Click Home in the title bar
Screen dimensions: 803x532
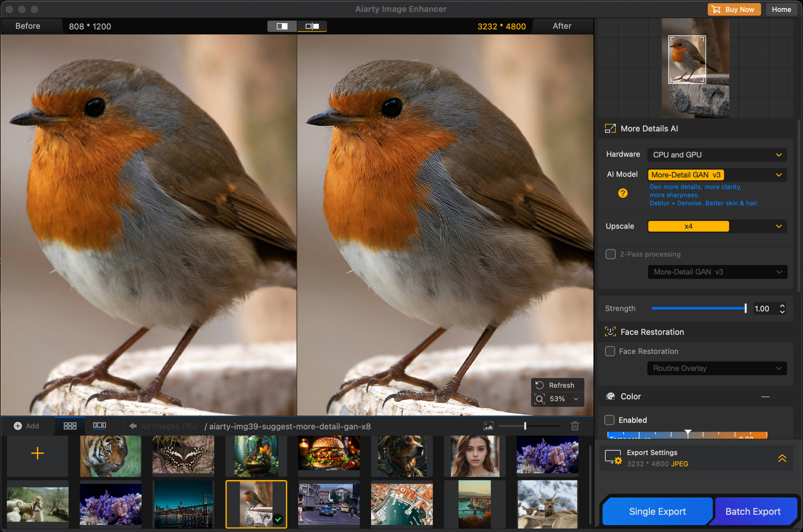click(781, 9)
